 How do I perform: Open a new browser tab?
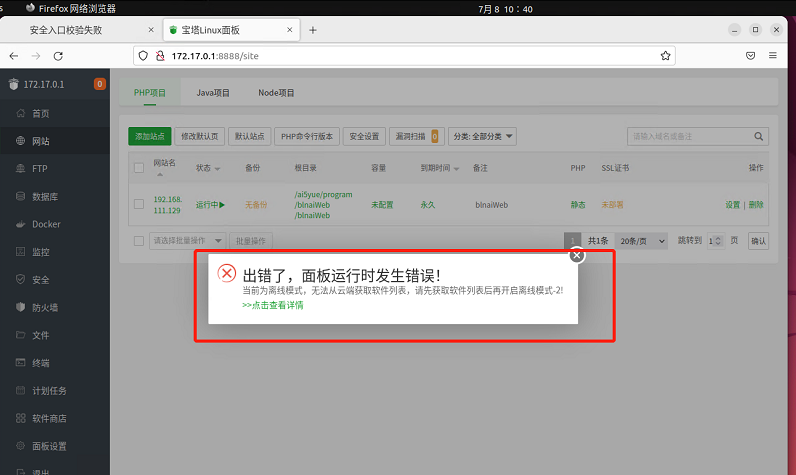313,30
